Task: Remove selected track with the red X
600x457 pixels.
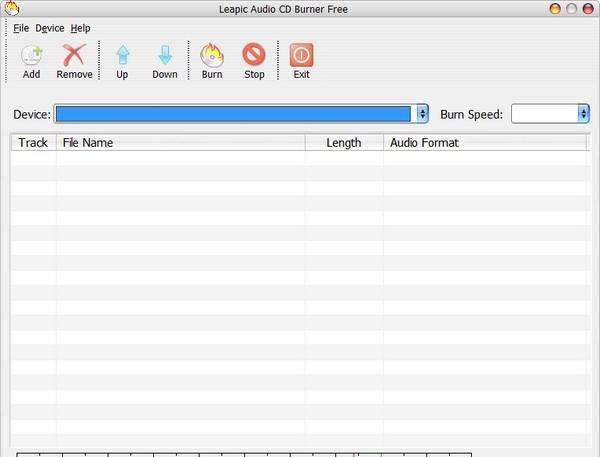Action: 74,55
